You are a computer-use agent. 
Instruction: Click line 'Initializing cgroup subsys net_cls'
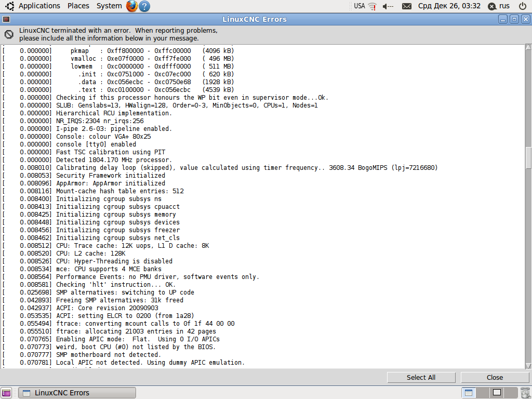(x=118, y=238)
